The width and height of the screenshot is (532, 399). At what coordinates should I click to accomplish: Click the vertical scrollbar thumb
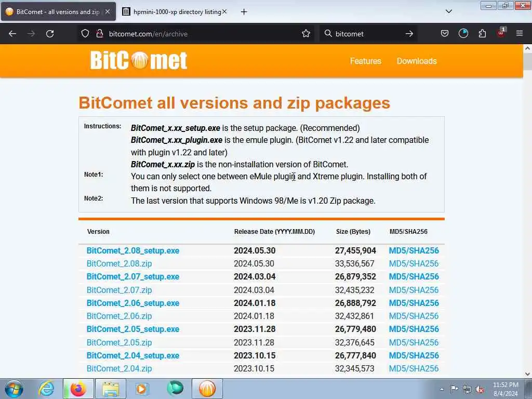pyautogui.click(x=527, y=61)
